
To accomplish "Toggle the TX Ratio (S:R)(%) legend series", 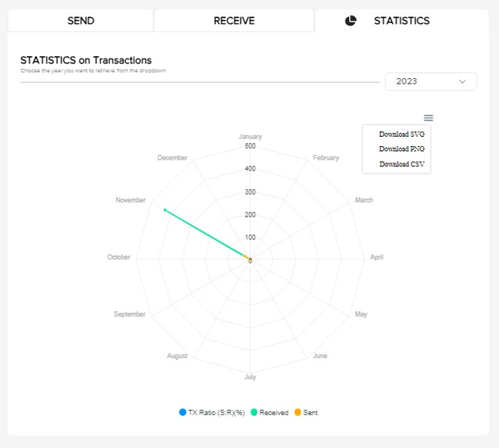I will (x=212, y=412).
